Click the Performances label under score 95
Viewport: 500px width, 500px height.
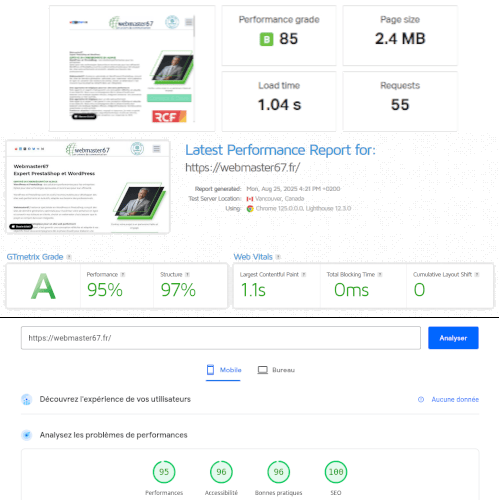point(164,493)
